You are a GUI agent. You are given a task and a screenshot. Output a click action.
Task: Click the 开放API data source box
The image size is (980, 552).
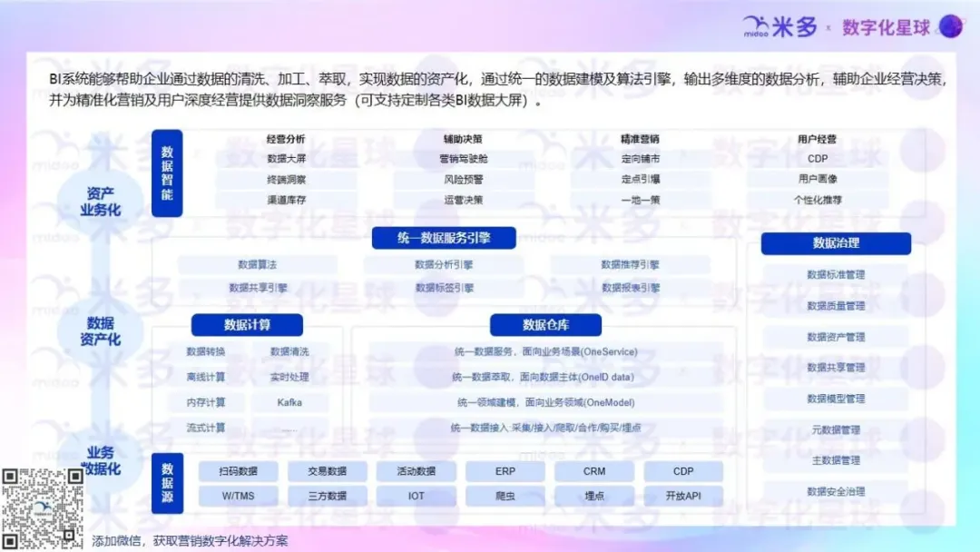point(683,496)
